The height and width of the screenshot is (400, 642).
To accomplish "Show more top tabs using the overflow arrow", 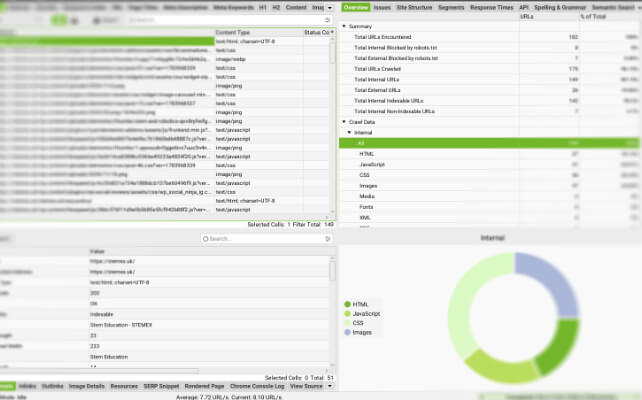I will coord(330,7).
